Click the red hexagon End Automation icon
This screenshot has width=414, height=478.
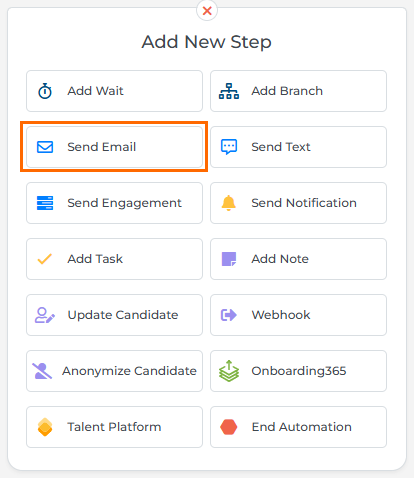click(229, 427)
